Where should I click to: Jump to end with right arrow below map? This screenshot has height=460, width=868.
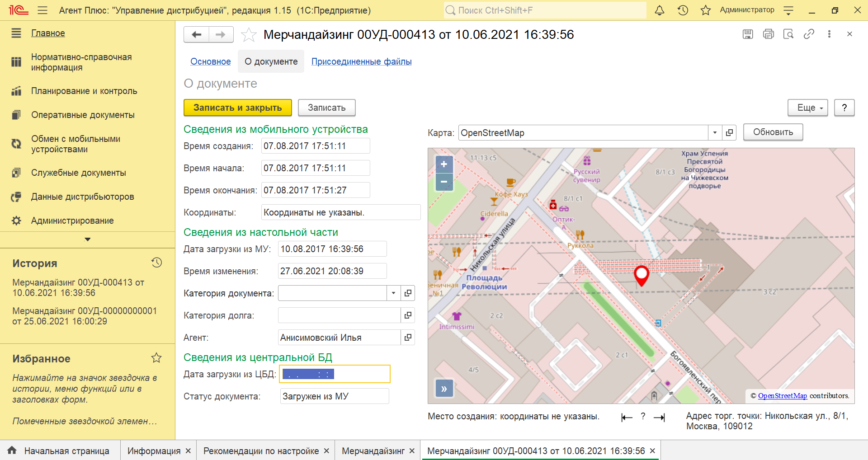tap(659, 418)
